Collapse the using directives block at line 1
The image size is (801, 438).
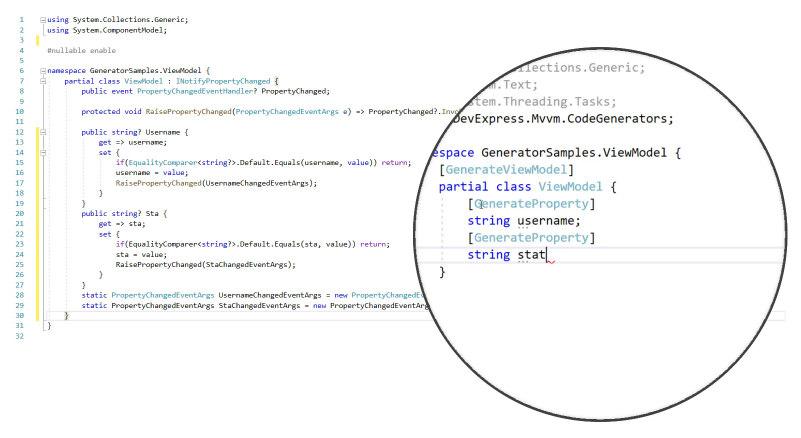[x=43, y=20]
